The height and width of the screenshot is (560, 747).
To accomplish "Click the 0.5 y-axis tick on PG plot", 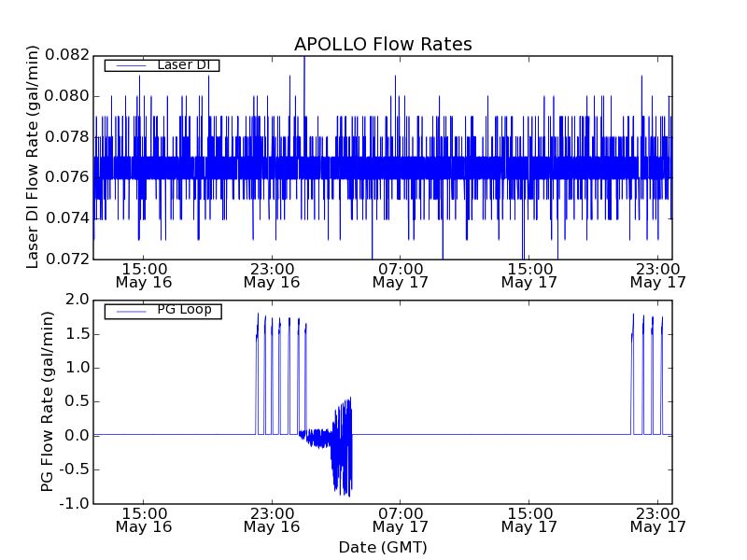I will (x=78, y=401).
